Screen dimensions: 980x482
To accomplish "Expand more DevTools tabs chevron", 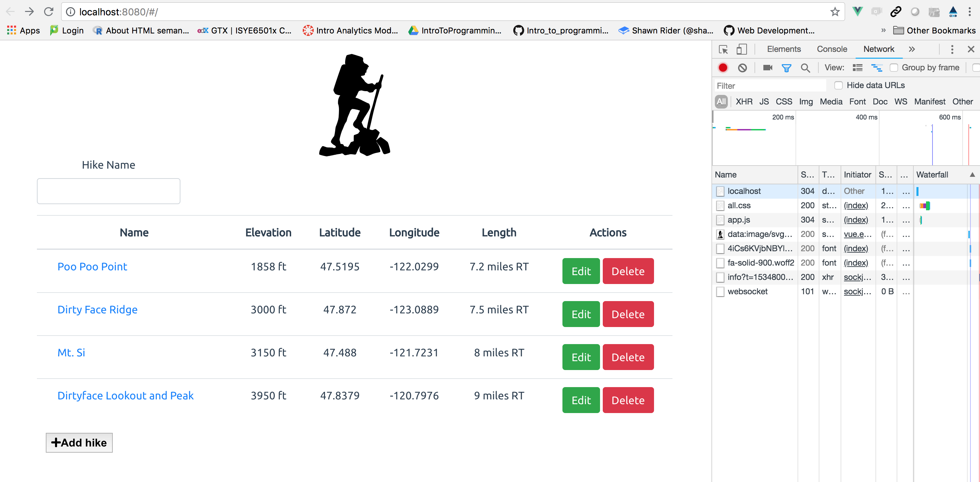I will click(x=912, y=49).
